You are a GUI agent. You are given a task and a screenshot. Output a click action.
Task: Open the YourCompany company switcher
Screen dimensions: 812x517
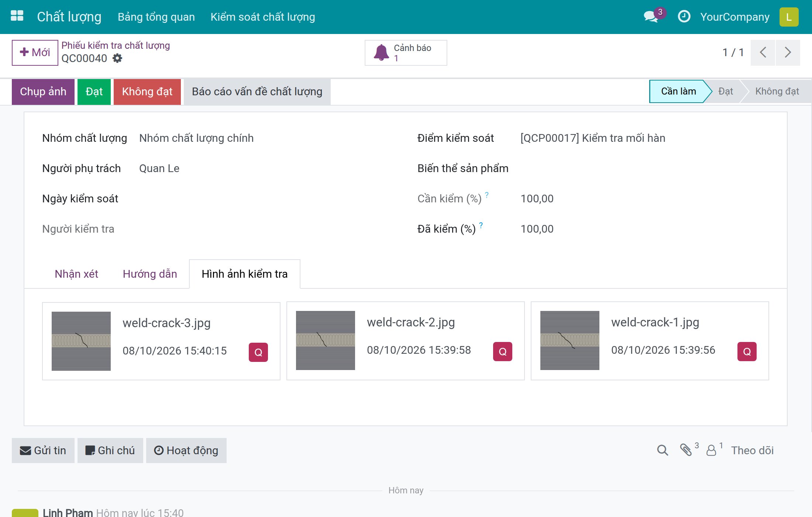coord(734,17)
